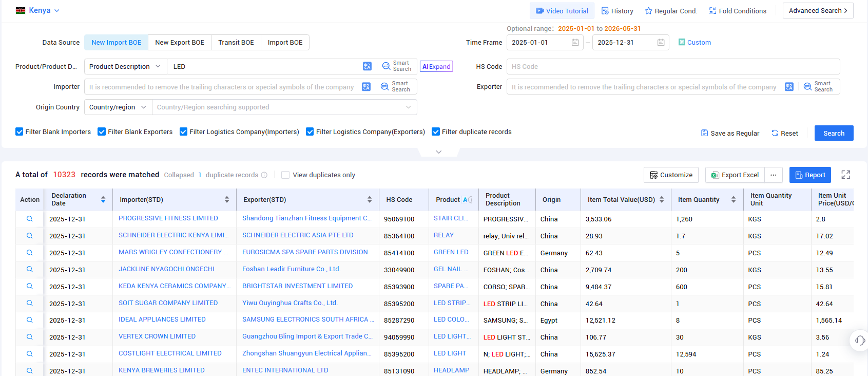Open Video Tutorial
Viewport: 868px width, 376px height.
pyautogui.click(x=562, y=11)
